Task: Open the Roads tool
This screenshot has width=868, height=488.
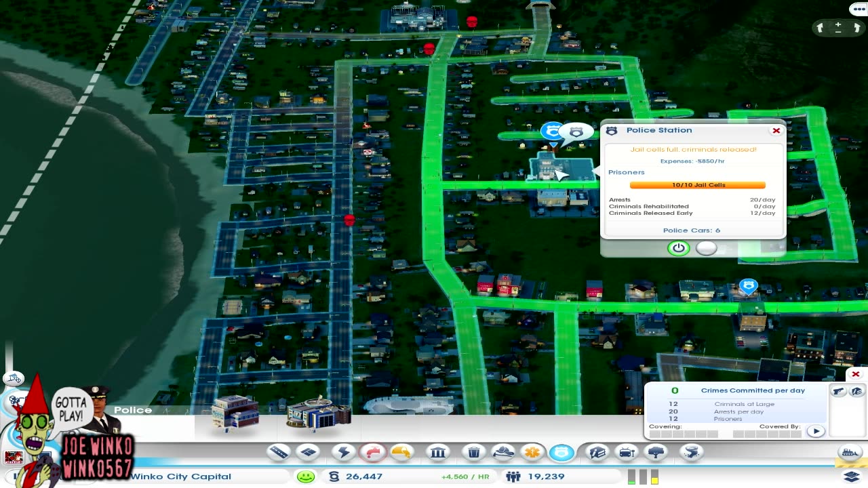Action: point(279,452)
